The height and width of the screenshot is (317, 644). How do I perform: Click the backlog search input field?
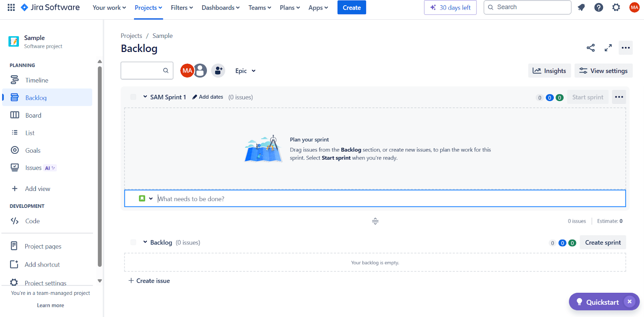142,70
